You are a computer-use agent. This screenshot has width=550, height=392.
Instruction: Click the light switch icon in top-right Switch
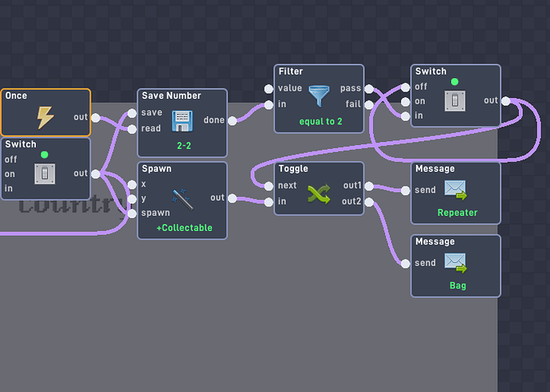pyautogui.click(x=455, y=100)
